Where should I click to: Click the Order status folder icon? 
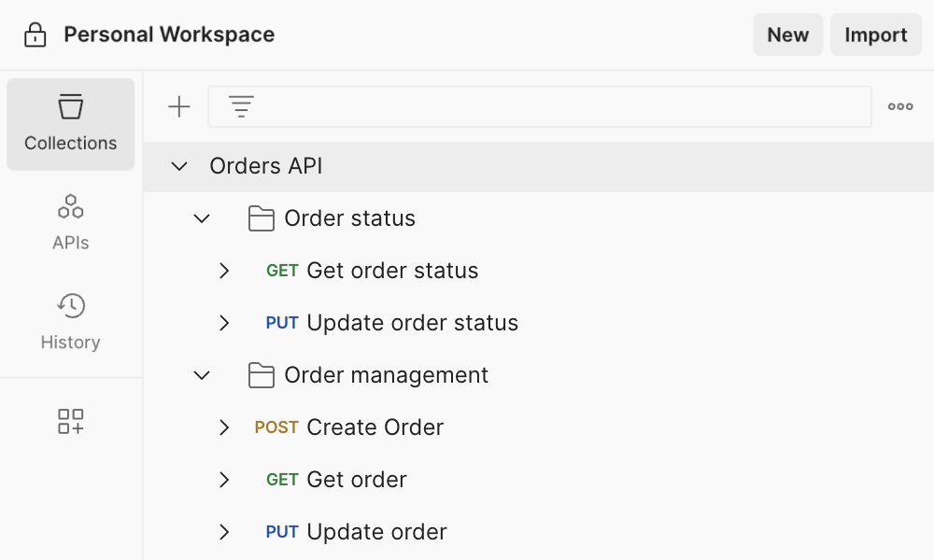[261, 218]
